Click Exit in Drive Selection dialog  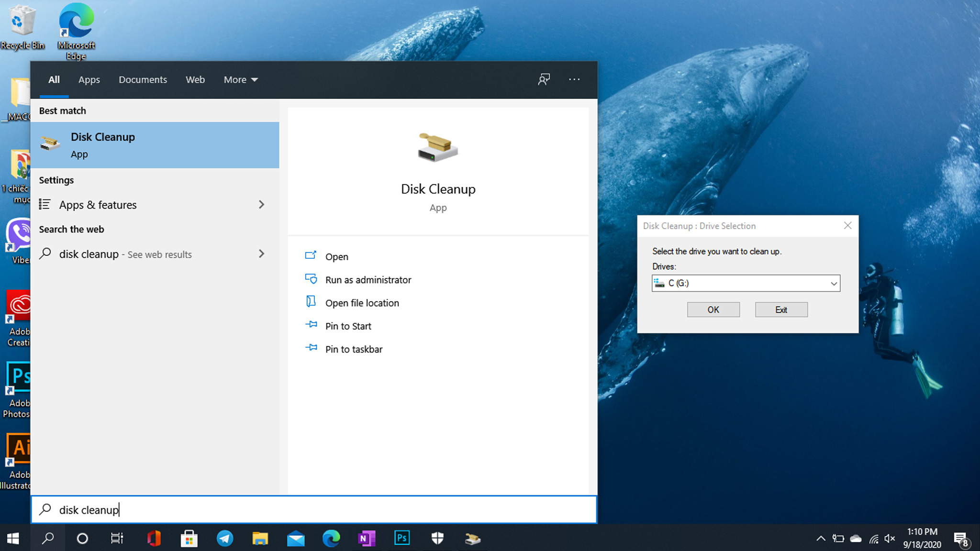point(781,309)
